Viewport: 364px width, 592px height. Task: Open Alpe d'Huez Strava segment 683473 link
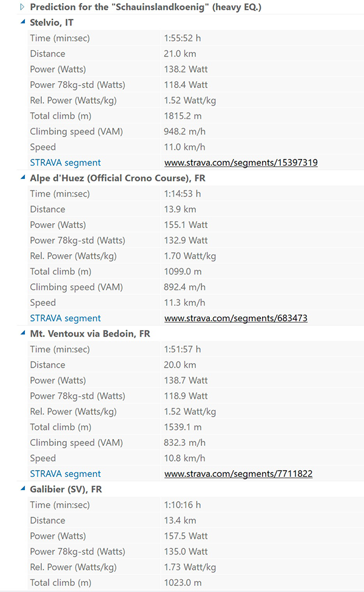coord(235,318)
